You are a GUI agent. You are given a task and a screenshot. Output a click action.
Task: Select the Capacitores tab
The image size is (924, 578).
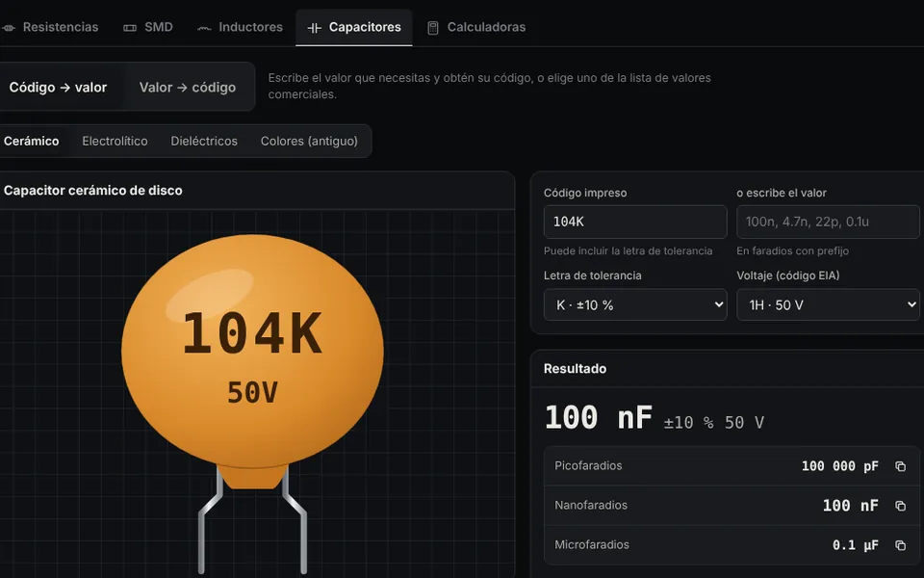353,27
